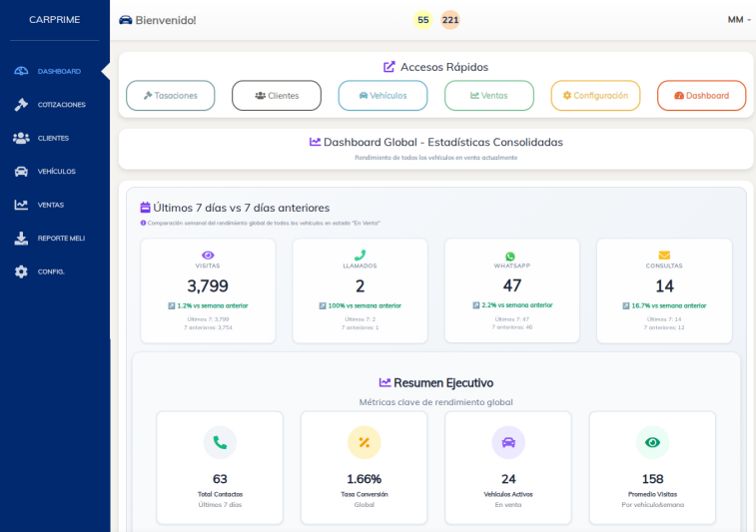Click the red Dashboard quick access button
Image resolution: width=756 pixels, height=532 pixels.
[x=701, y=96]
